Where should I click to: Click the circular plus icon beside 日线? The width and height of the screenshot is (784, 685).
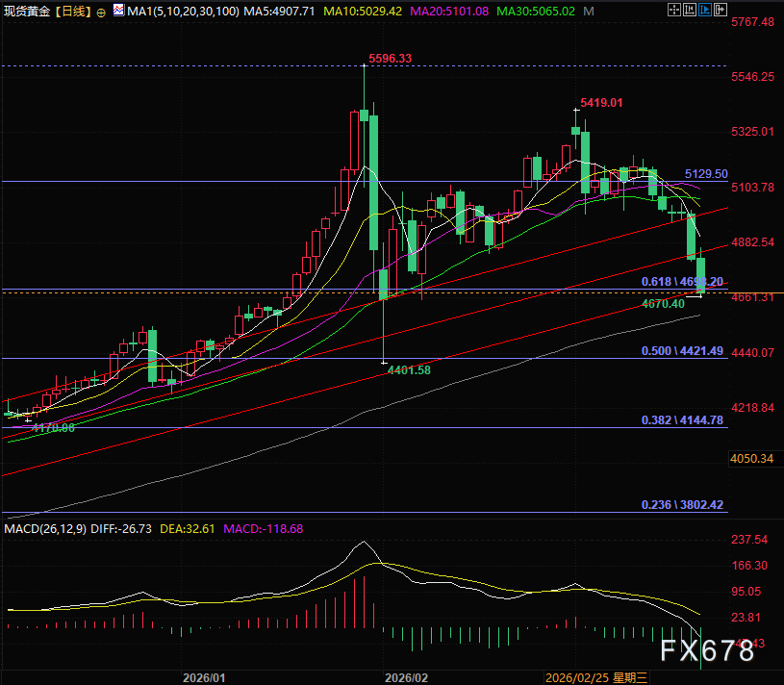tap(101, 13)
